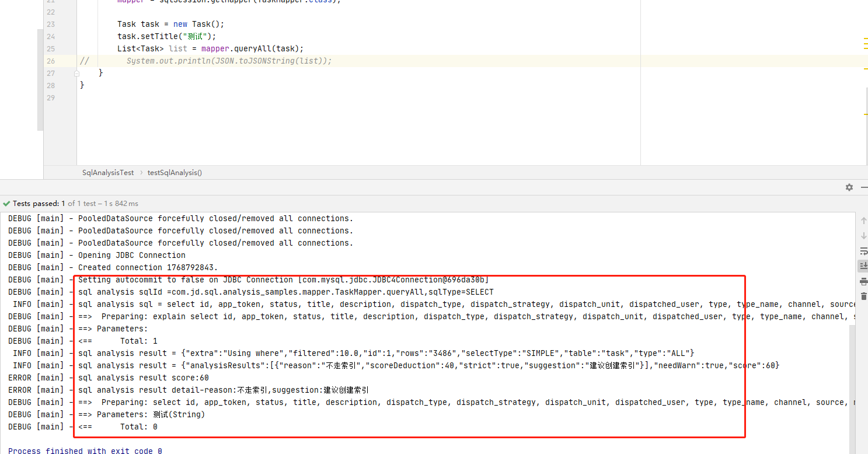Screen dimensions: 868x454
Task: Click the 'Created connection 1768792843.' log line
Action: click(x=113, y=267)
